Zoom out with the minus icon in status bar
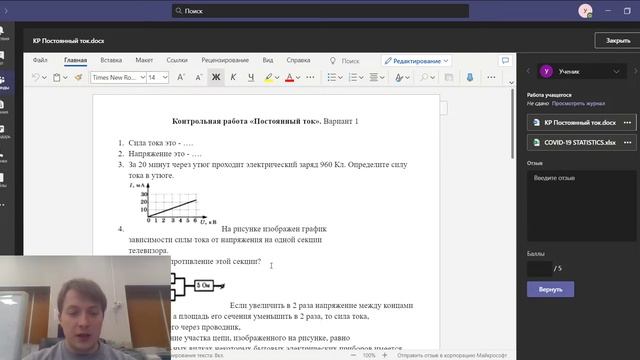This screenshot has width=640, height=360. (x=353, y=356)
